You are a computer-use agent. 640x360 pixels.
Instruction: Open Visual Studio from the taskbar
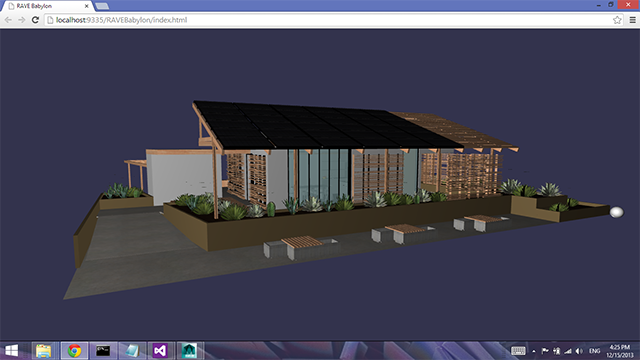tap(160, 351)
